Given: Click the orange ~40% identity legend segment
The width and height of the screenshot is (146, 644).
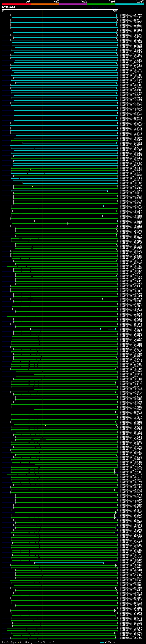Looking at the screenshot, I should pos(45,4).
